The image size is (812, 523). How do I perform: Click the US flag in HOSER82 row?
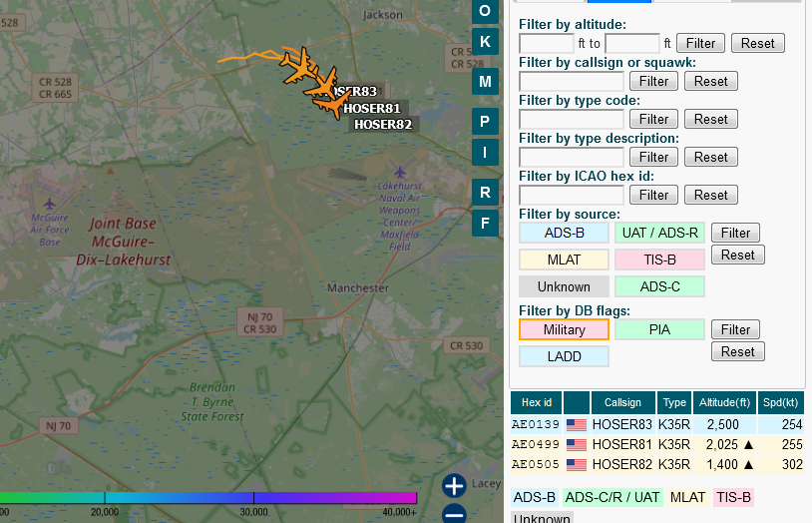pyautogui.click(x=576, y=464)
